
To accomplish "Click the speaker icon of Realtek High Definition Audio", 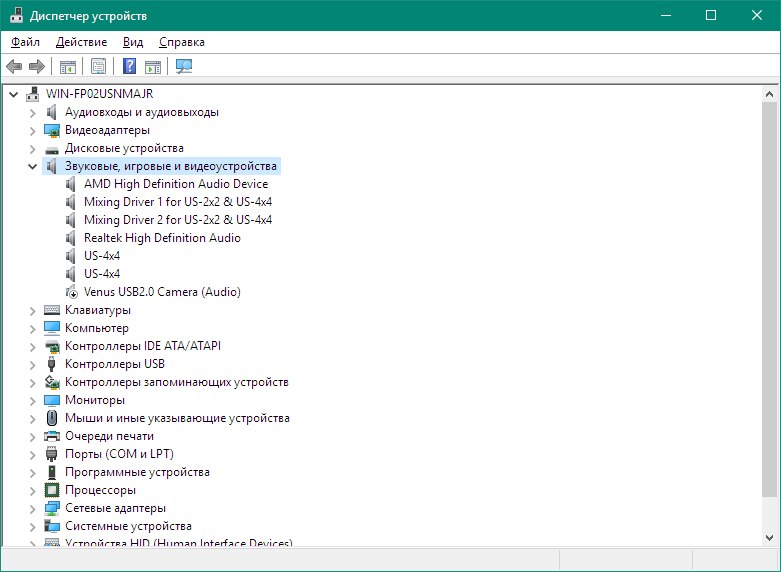I will (71, 238).
